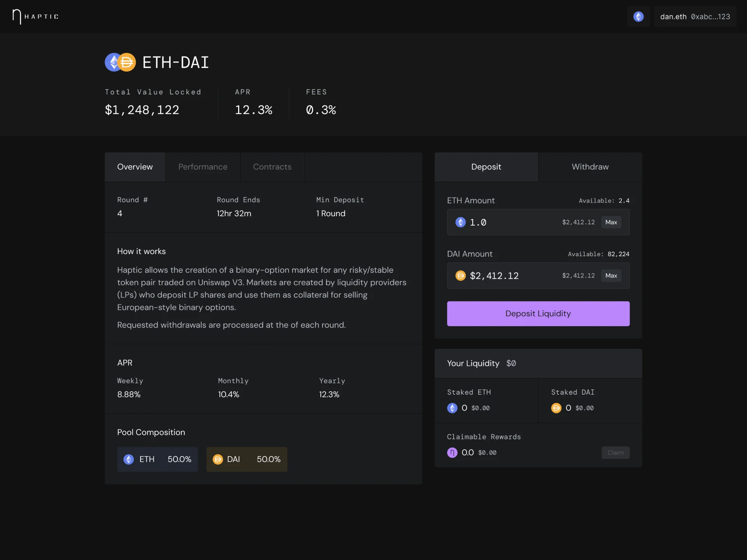Switch to the Overview tab
Image resolution: width=747 pixels, height=560 pixels.
pyautogui.click(x=135, y=167)
